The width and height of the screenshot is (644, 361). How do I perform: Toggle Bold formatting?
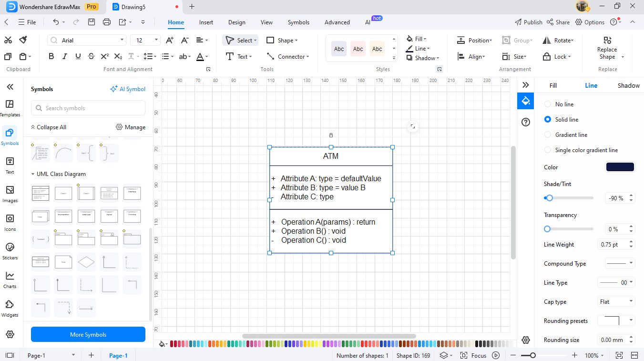51,56
